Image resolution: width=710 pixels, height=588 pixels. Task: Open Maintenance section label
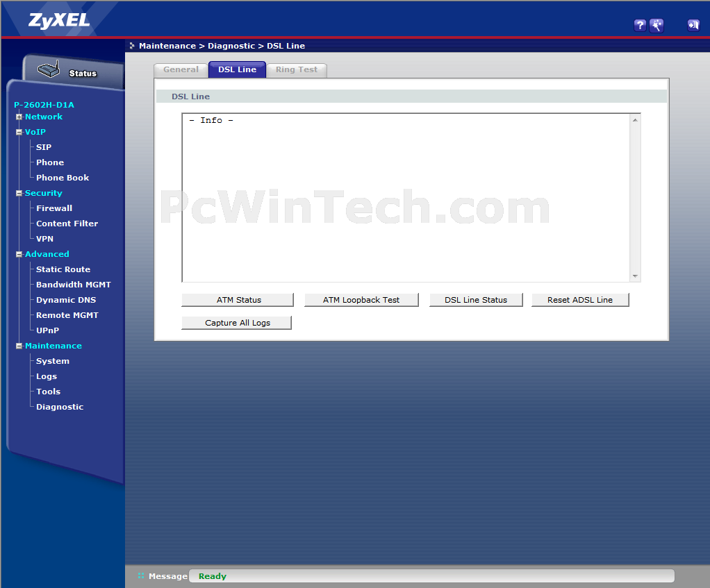53,346
